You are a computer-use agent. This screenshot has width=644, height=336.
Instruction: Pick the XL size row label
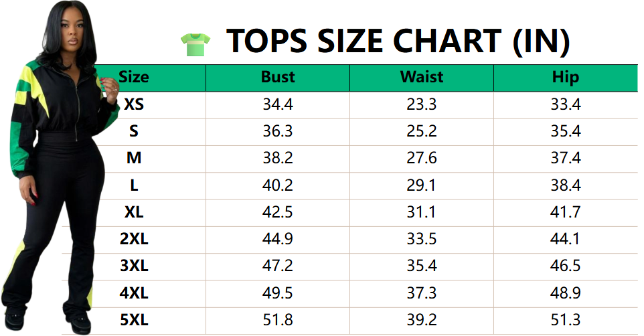[134, 212]
